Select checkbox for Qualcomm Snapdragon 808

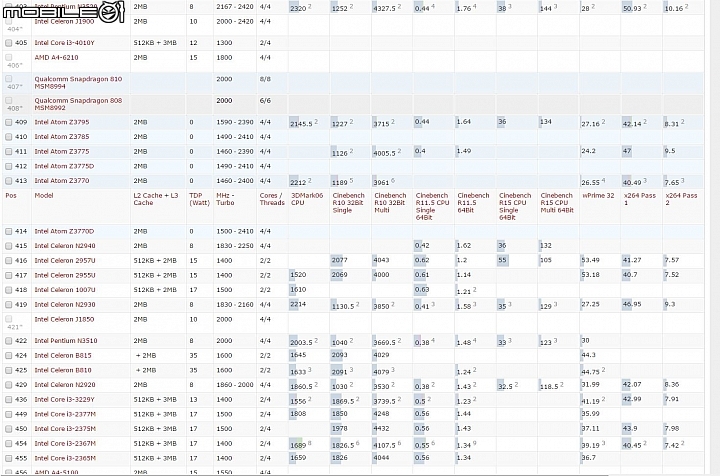tap(8, 100)
